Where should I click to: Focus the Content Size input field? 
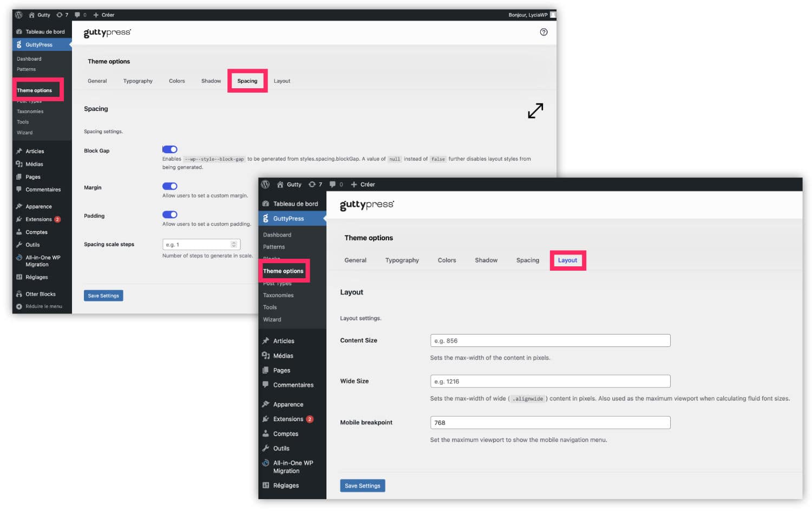[550, 340]
